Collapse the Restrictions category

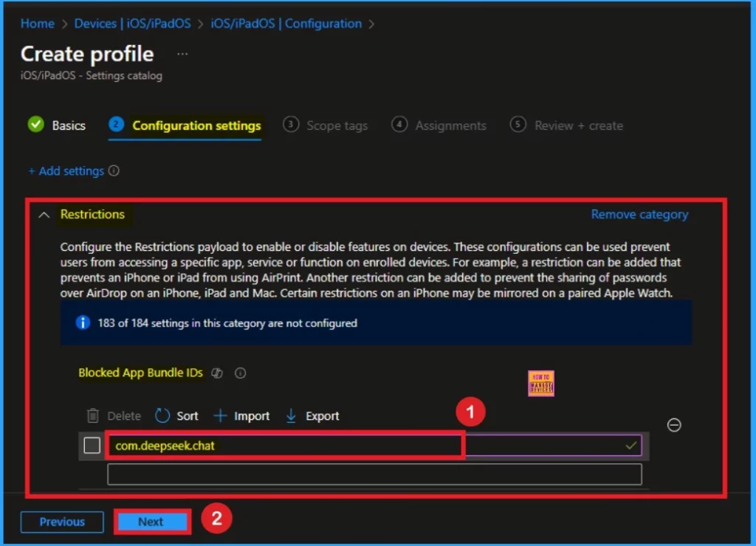(44, 215)
